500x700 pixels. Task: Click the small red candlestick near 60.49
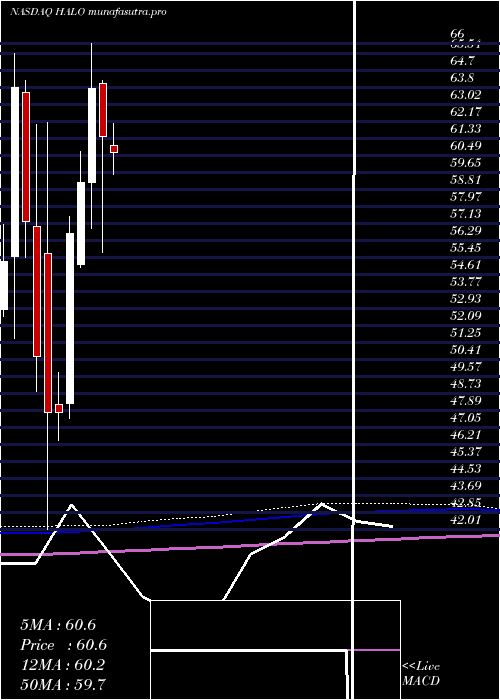(114, 149)
